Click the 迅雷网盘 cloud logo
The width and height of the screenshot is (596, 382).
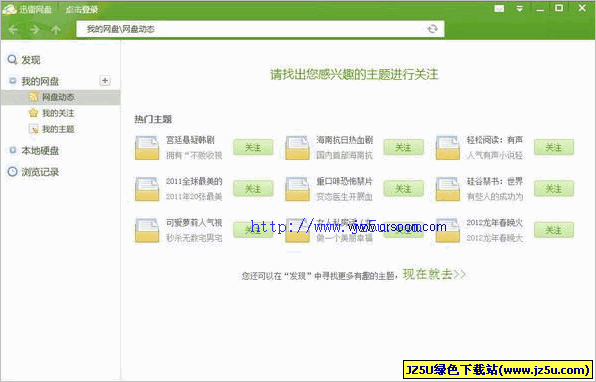tap(9, 9)
